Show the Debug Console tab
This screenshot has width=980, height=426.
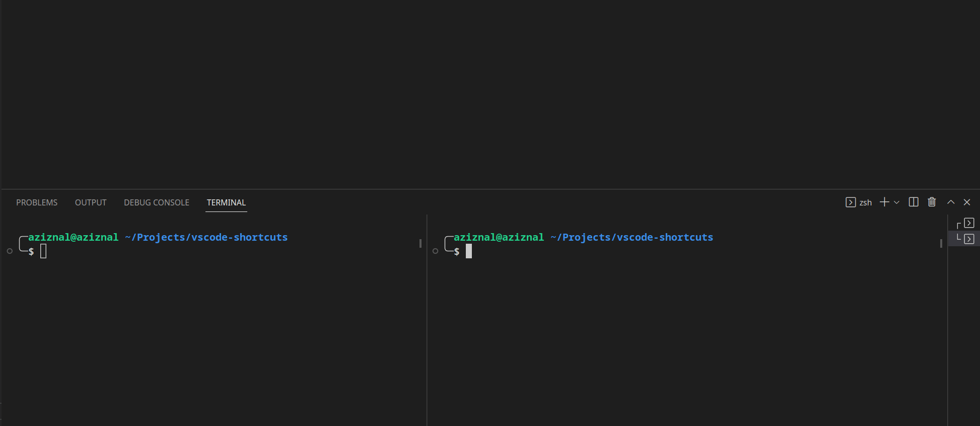(157, 202)
